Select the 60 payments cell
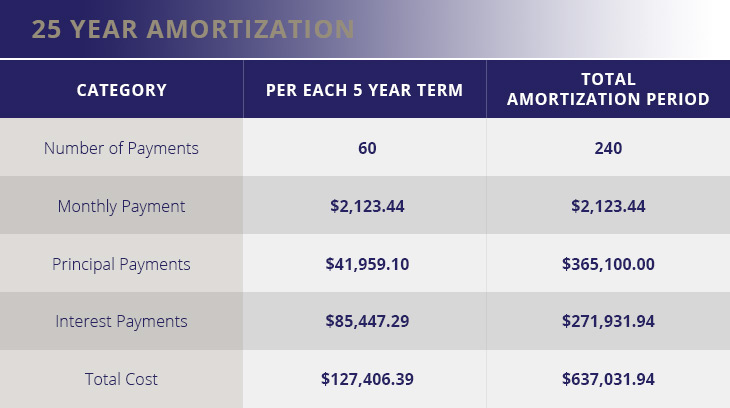 click(x=367, y=148)
